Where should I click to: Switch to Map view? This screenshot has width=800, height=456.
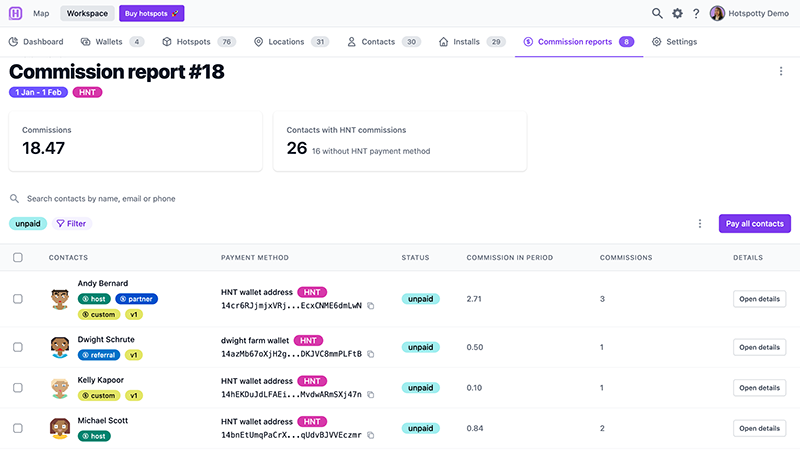pyautogui.click(x=41, y=13)
